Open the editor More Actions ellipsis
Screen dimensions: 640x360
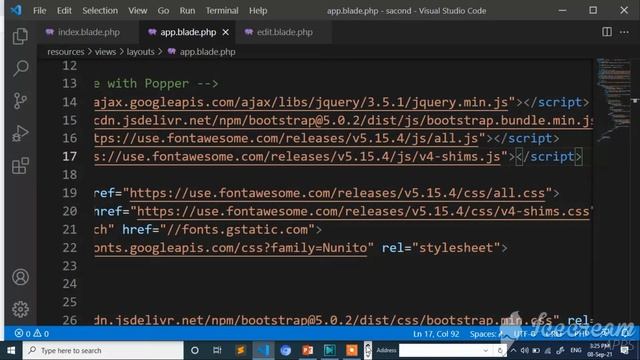coord(624,32)
